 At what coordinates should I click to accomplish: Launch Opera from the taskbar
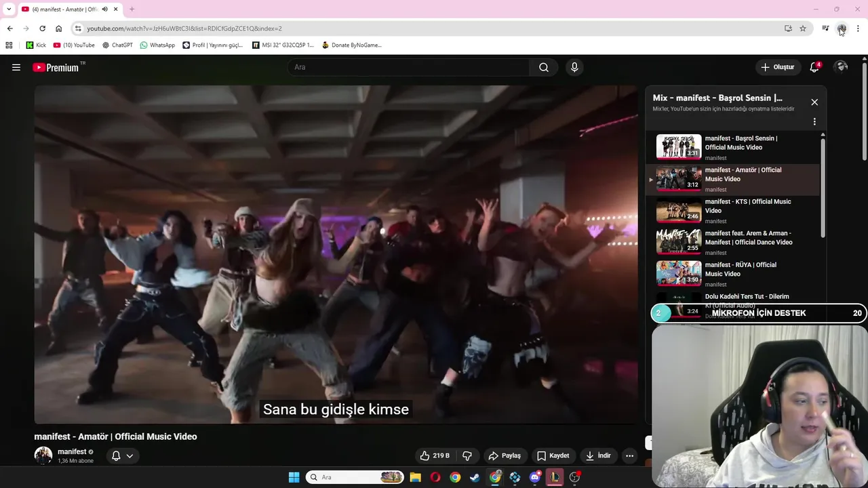pos(435,477)
